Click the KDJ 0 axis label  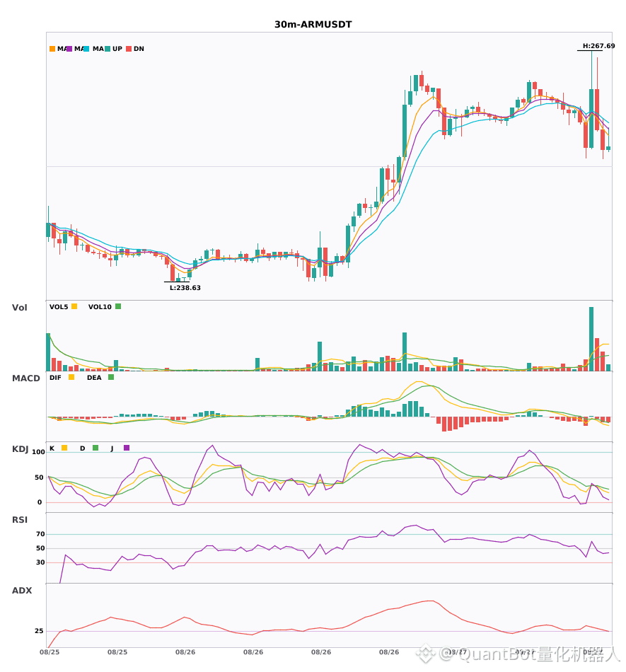pos(40,502)
